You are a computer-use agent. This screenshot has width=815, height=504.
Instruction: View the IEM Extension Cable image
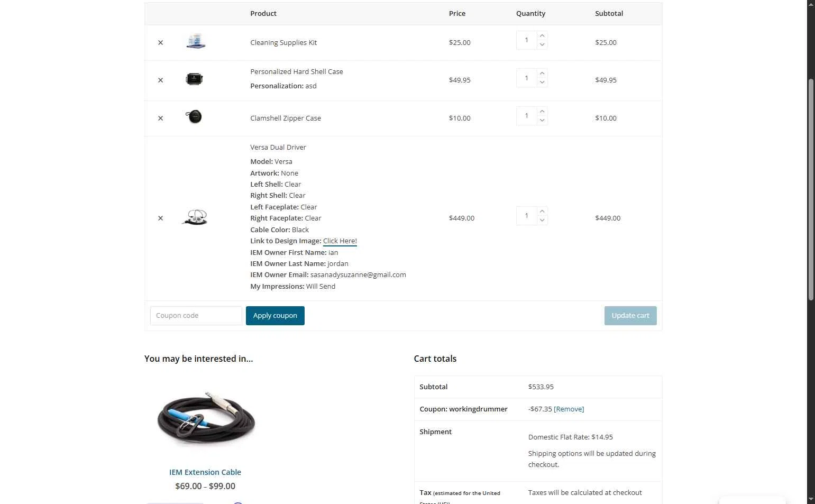click(205, 419)
